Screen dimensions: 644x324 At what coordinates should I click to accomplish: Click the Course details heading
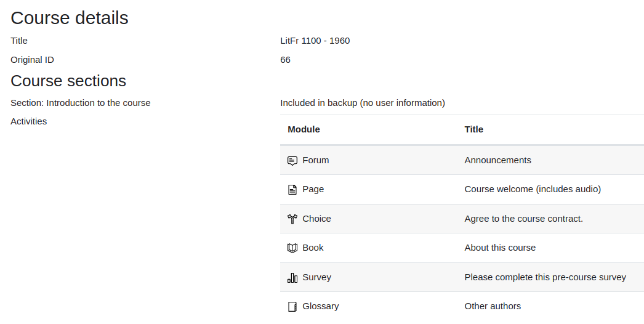pos(70,18)
